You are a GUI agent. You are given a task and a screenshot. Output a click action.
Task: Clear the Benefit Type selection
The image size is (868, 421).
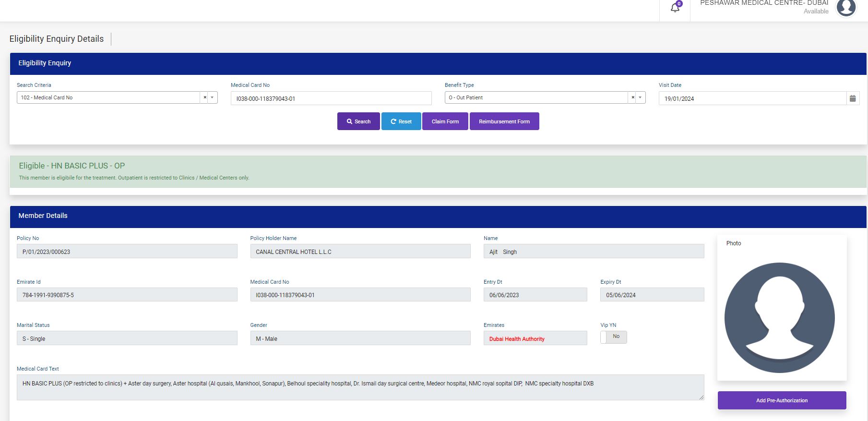633,97
